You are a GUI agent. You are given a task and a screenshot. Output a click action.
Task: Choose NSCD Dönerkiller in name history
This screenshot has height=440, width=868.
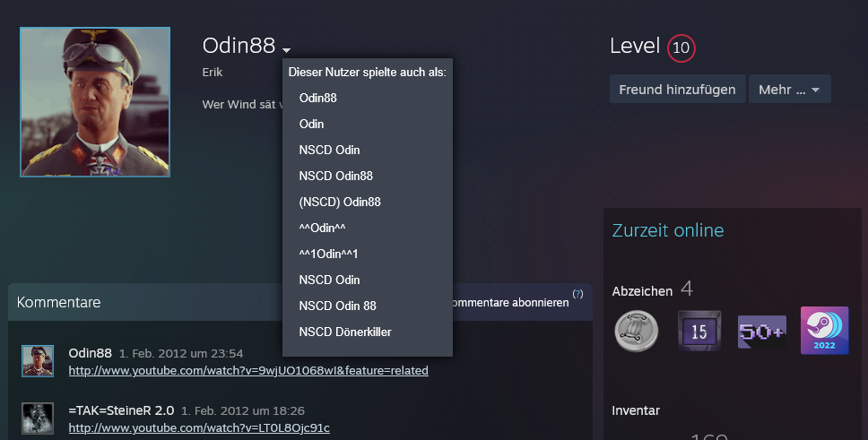point(345,332)
